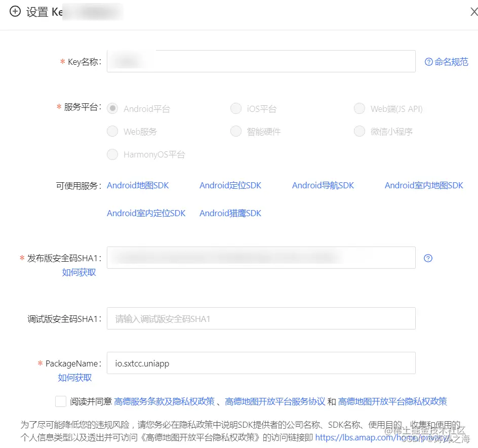This screenshot has height=448, width=478.
Task: Open the Android定位SDK link
Action: (x=230, y=185)
